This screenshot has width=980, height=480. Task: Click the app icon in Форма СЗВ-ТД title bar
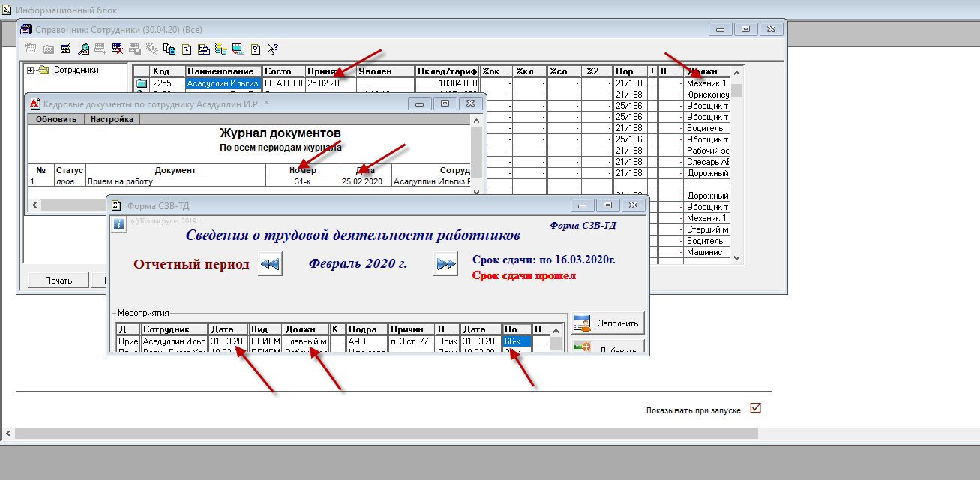(x=118, y=205)
